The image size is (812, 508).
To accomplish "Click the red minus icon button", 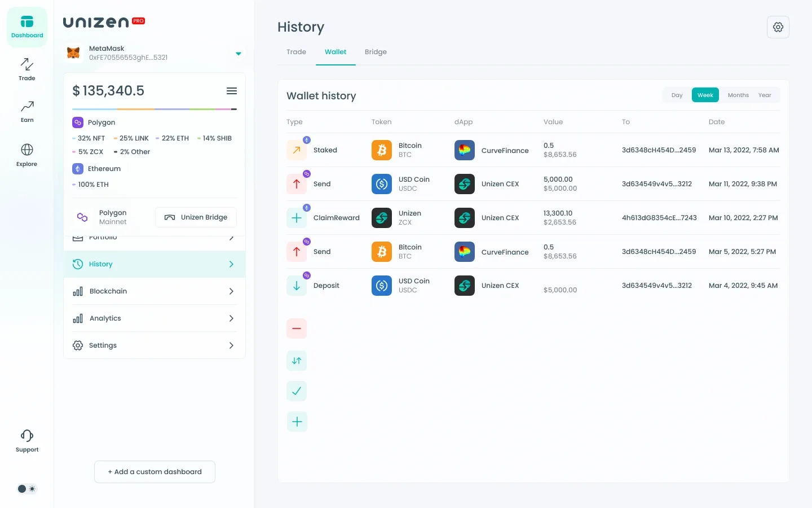I will tap(297, 329).
